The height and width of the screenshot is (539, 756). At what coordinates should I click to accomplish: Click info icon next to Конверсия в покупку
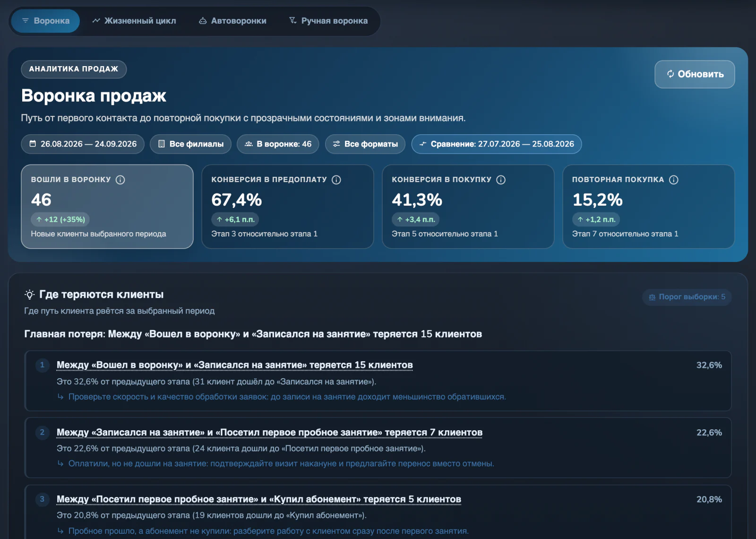[x=501, y=180]
